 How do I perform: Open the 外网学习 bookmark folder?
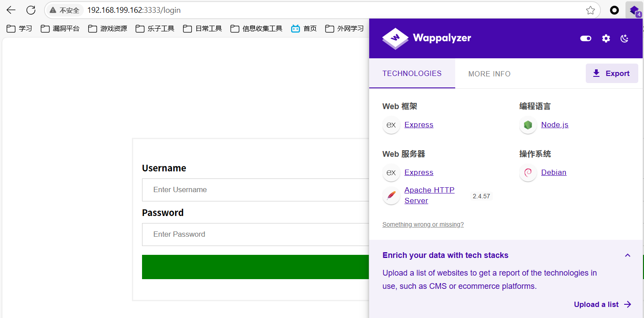[344, 29]
